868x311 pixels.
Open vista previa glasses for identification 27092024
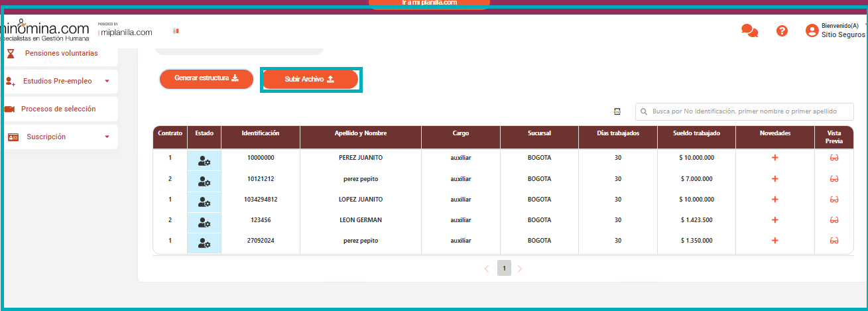834,241
